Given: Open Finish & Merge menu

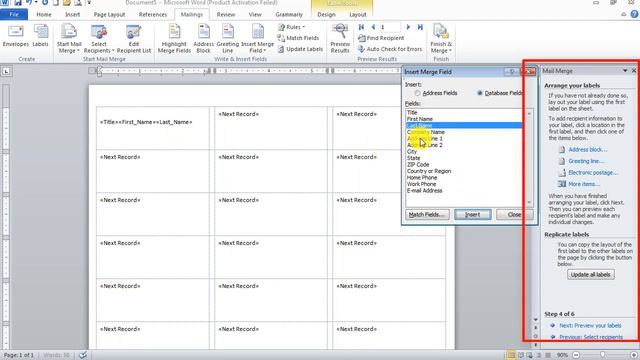Looking at the screenshot, I should [441, 39].
